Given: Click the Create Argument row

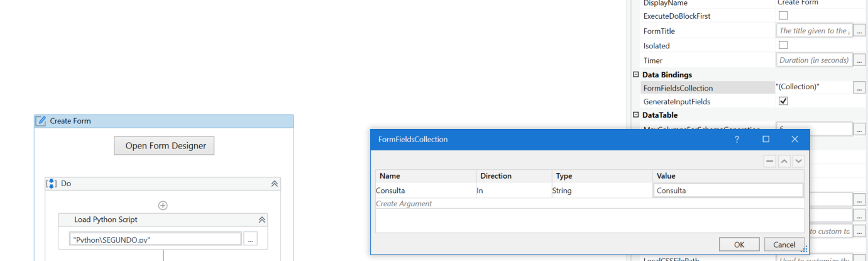Looking at the screenshot, I should (x=404, y=204).
